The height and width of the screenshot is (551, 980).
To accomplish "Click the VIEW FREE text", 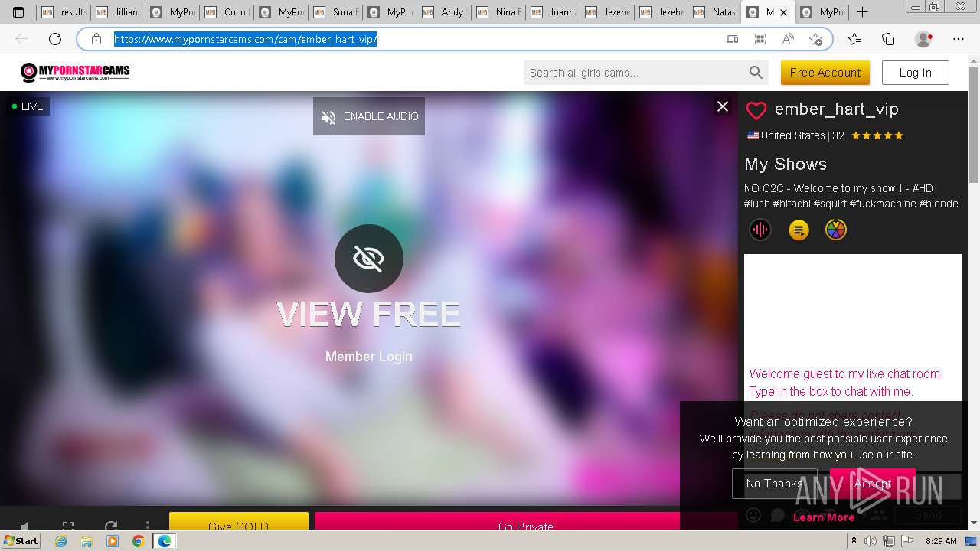I will (x=369, y=314).
